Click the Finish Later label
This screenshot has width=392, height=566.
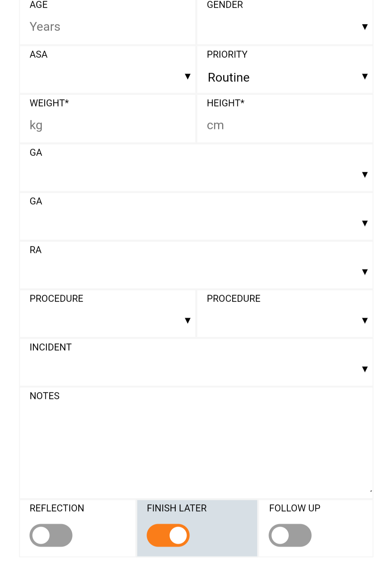coord(177,508)
